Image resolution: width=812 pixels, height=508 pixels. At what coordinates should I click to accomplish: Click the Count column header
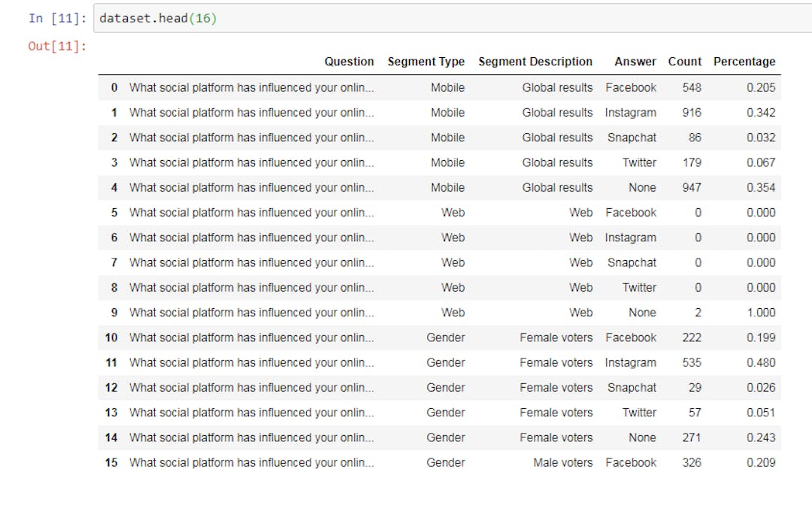tap(684, 62)
